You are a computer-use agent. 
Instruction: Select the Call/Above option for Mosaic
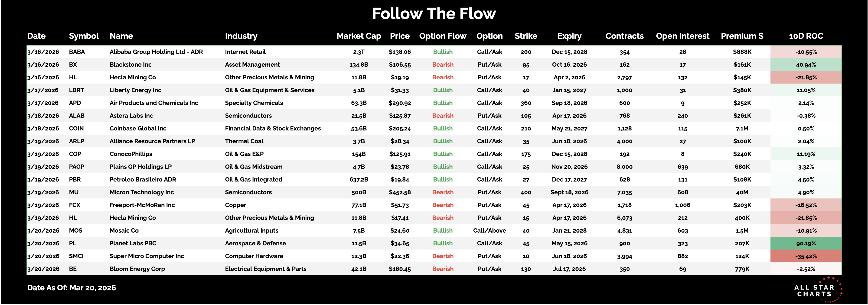click(x=489, y=230)
